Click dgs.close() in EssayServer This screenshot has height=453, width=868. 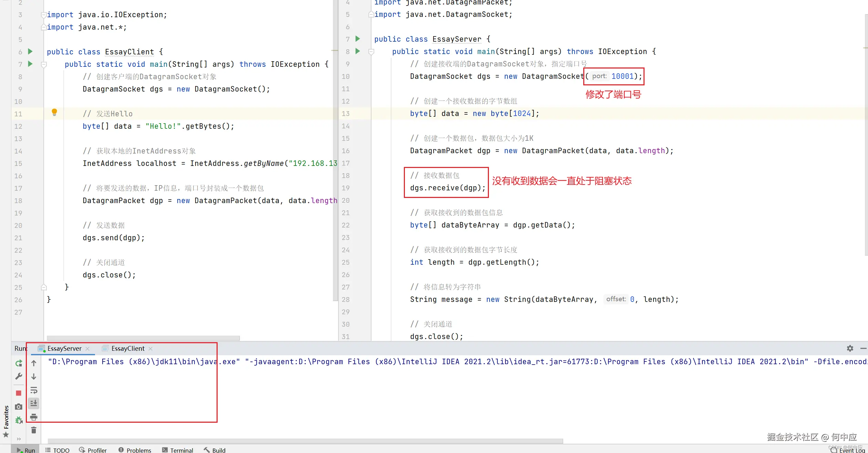pos(437,337)
